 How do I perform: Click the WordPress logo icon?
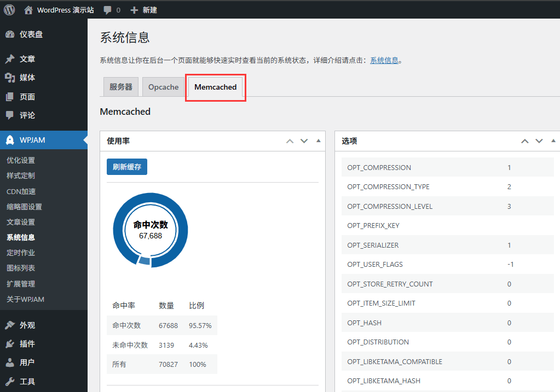point(9,10)
